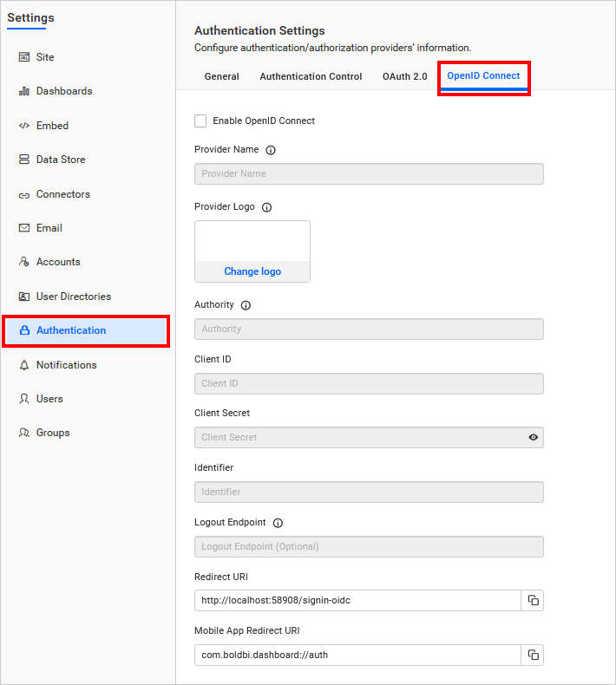
Task: Open the User Directories settings entry
Action: [74, 297]
